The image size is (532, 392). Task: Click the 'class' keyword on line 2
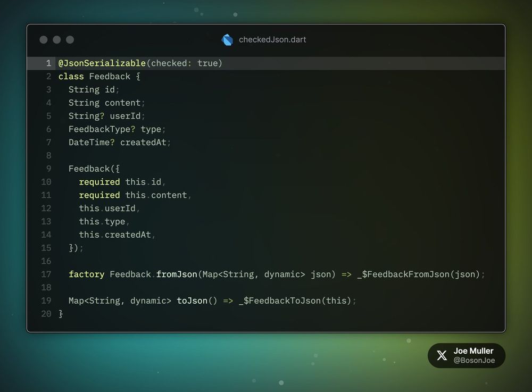click(x=71, y=77)
